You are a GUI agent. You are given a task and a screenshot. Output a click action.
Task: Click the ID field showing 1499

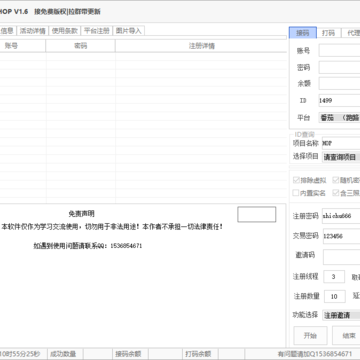click(339, 100)
